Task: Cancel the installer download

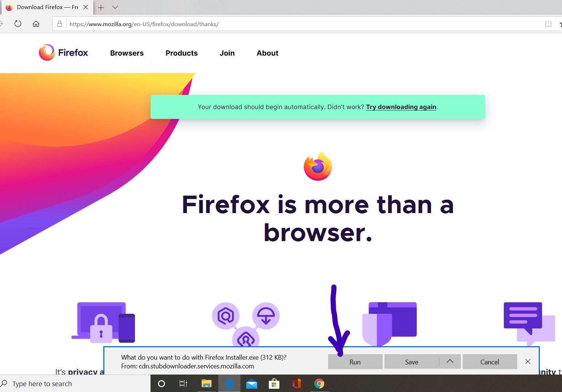Action: pyautogui.click(x=490, y=362)
